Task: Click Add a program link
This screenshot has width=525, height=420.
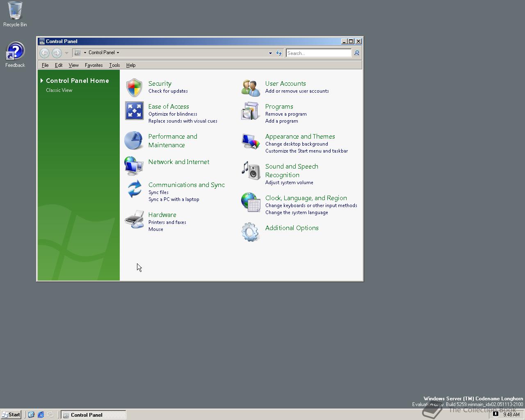Action: [x=282, y=121]
